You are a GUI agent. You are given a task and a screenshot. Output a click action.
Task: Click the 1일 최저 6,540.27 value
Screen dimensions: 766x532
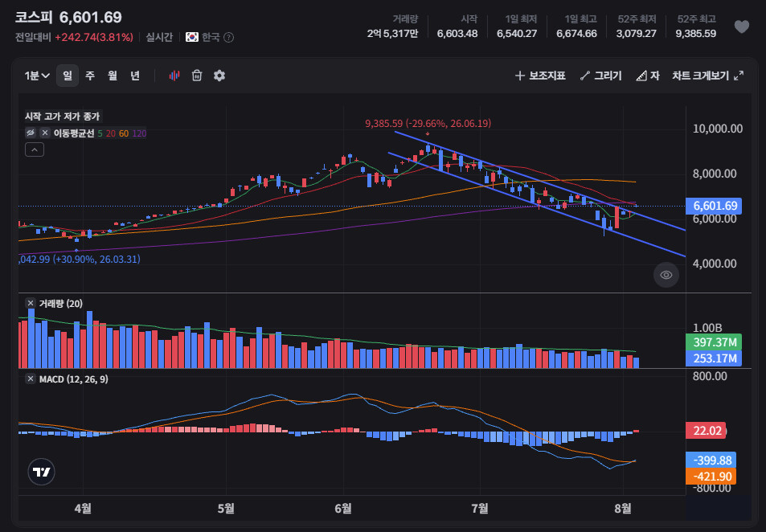(x=517, y=27)
